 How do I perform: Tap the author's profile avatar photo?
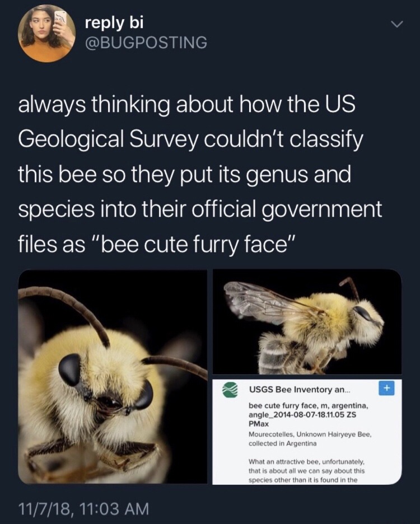(46, 32)
